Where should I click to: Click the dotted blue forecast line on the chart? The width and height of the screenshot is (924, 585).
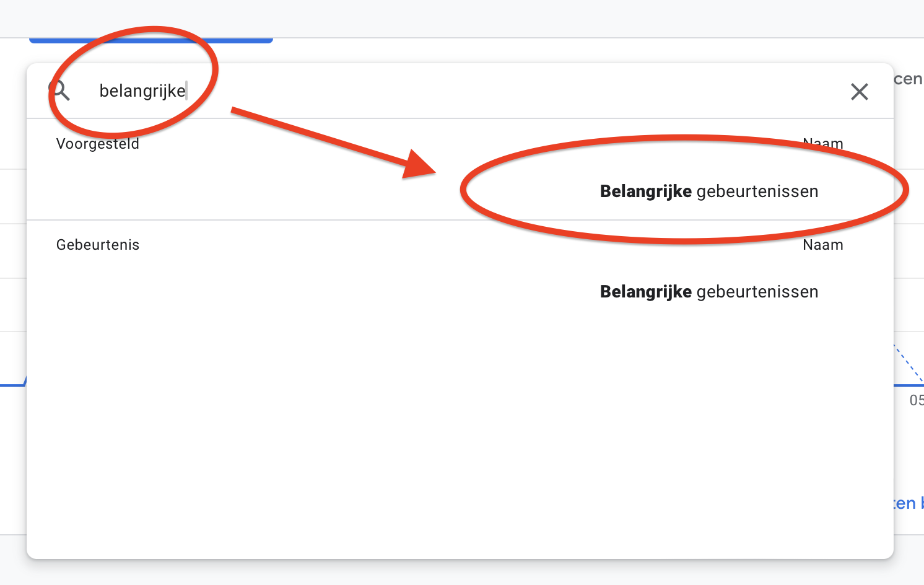[909, 364]
